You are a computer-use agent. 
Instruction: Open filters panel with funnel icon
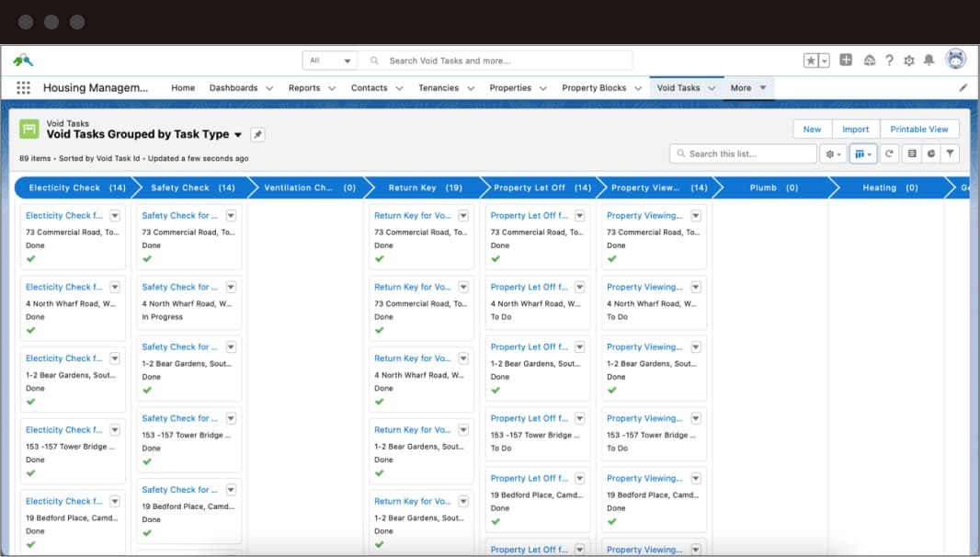pyautogui.click(x=950, y=153)
